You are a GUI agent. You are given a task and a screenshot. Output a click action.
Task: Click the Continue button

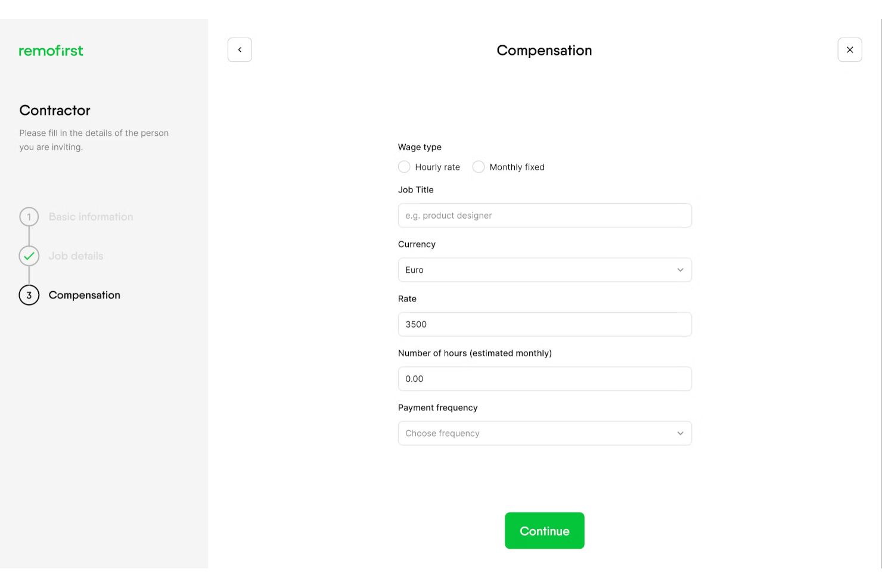(544, 530)
